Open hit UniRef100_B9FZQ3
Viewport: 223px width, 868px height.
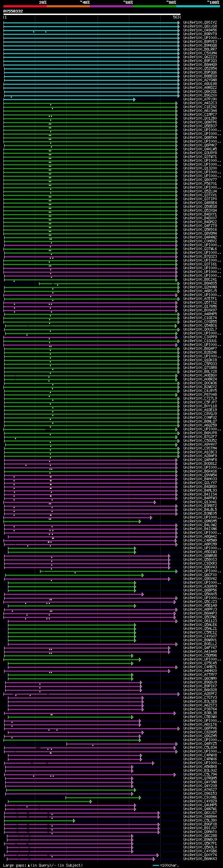click(200, 61)
